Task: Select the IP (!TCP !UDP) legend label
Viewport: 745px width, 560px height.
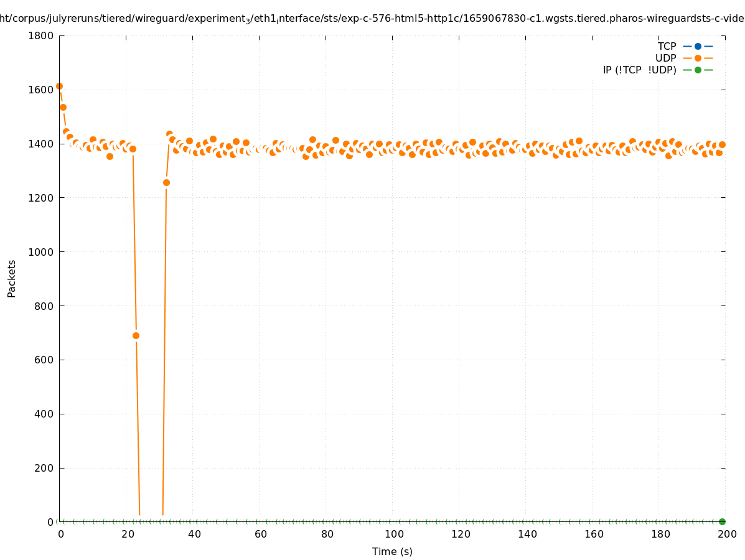Action: [x=639, y=70]
